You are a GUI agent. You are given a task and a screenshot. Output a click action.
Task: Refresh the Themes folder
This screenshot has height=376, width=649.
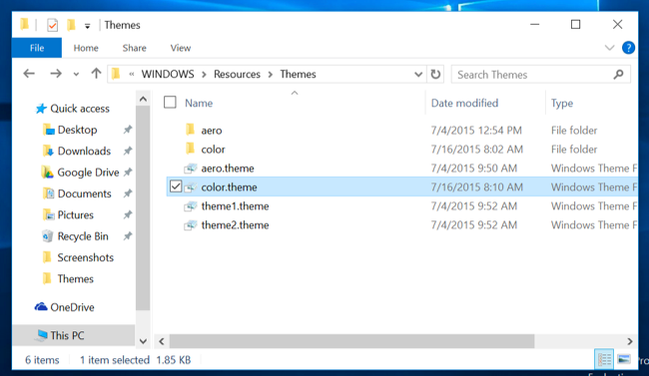[435, 75]
